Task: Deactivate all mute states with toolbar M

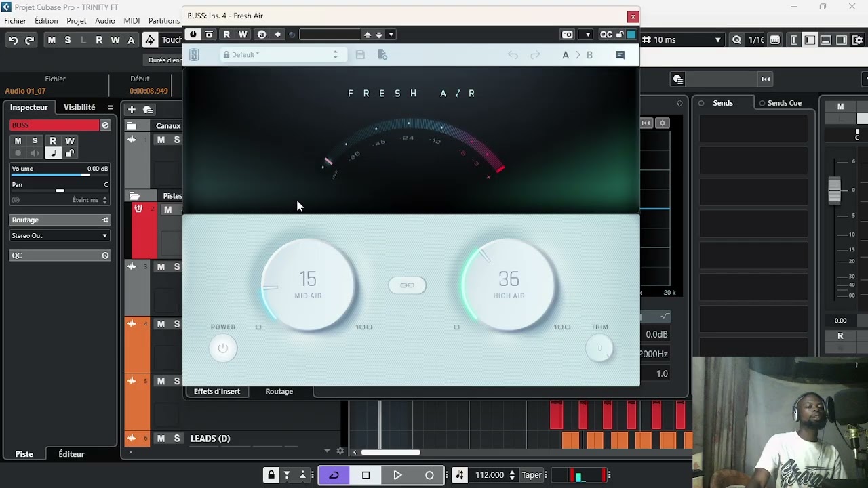Action: click(x=52, y=40)
